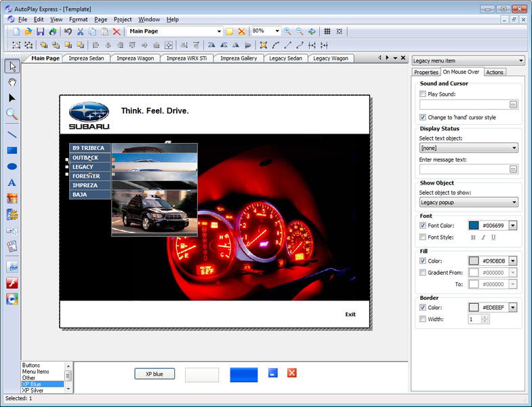Image resolution: width=532 pixels, height=407 pixels.
Task: Toggle Change to 'hand' cursor style checkbox
Action: pos(422,117)
